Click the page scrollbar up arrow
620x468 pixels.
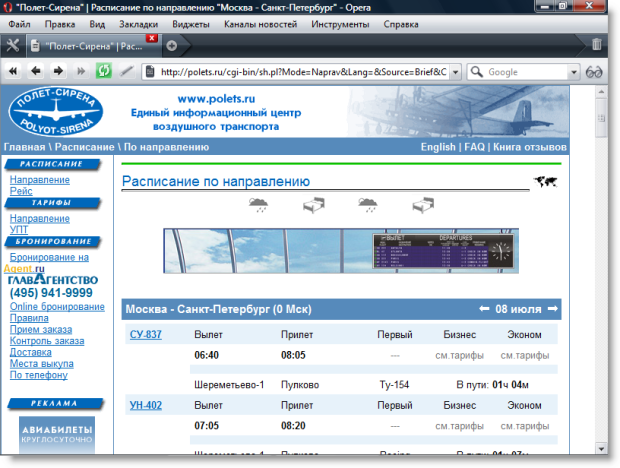(601, 92)
